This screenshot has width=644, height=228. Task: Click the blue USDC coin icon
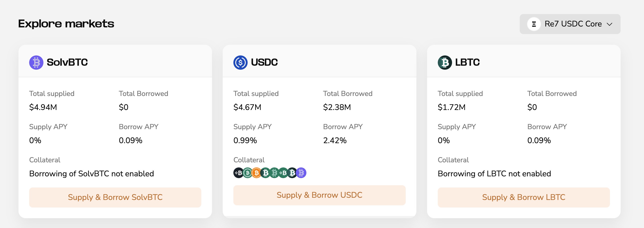coord(240,62)
